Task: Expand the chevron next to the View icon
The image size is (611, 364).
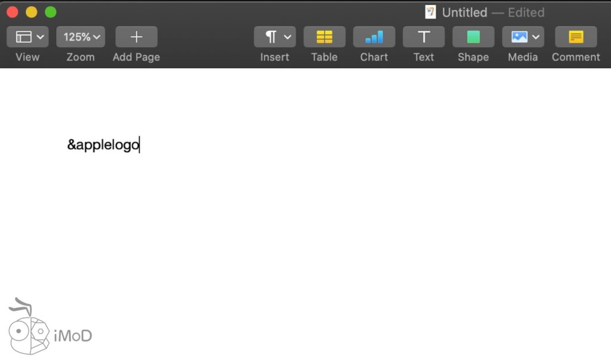Action: (41, 37)
